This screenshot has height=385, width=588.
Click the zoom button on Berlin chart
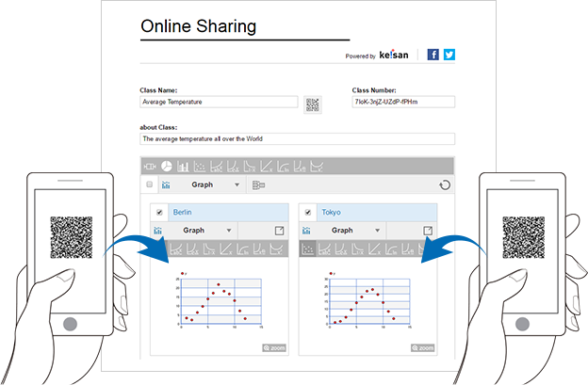coord(274,348)
